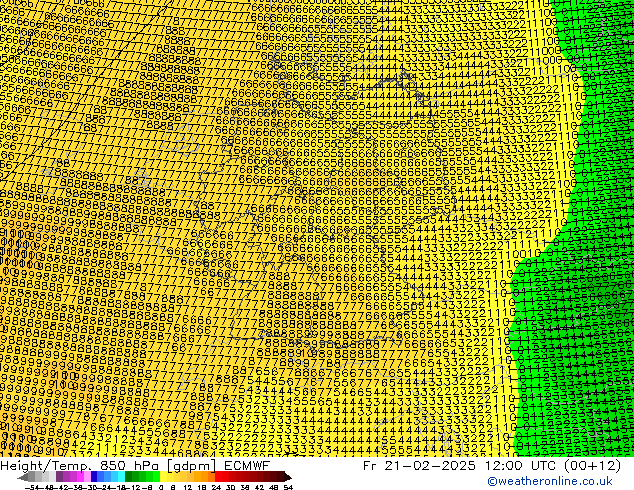
Task: Click the dark maroon swatch near scale end
Action: pyautogui.click(x=280, y=476)
